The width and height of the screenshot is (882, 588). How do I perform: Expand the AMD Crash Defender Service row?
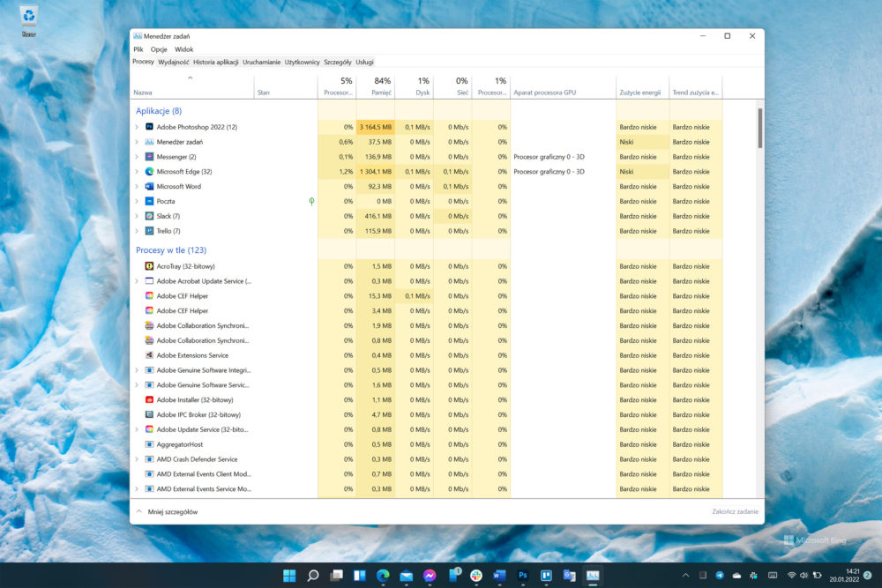pyautogui.click(x=137, y=459)
